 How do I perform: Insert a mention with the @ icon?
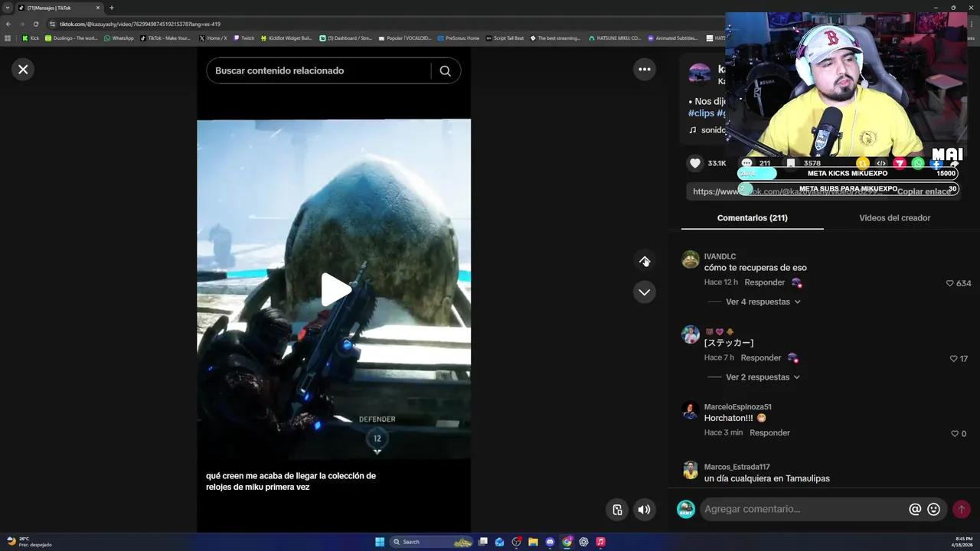click(915, 509)
